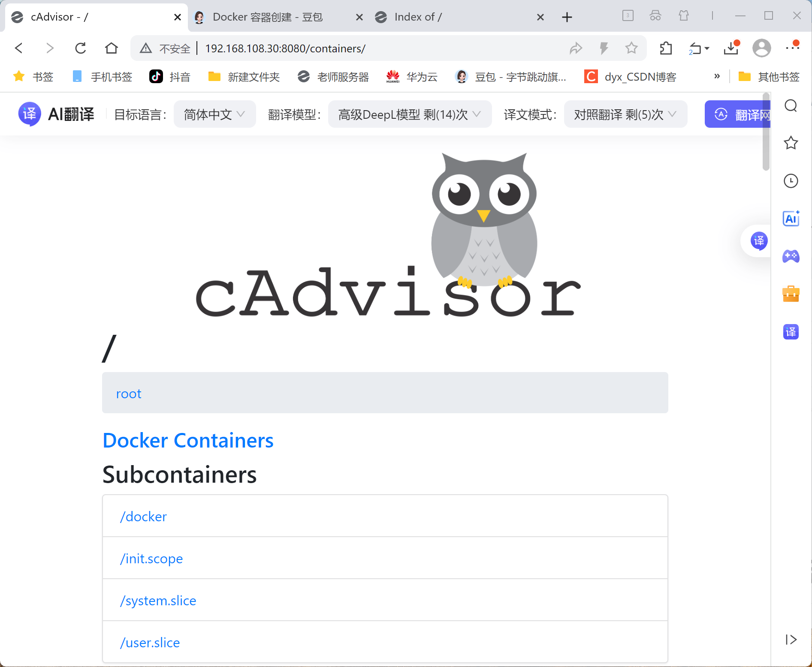Switch to Docker 容器创建 - 豆包 tab
Screen dimensions: 812x667
(268, 17)
